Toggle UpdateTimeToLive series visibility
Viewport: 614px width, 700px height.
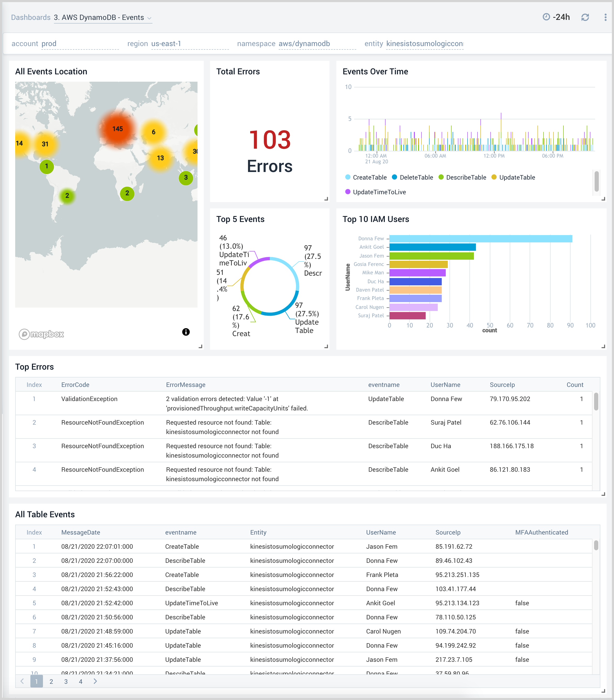pyautogui.click(x=379, y=192)
